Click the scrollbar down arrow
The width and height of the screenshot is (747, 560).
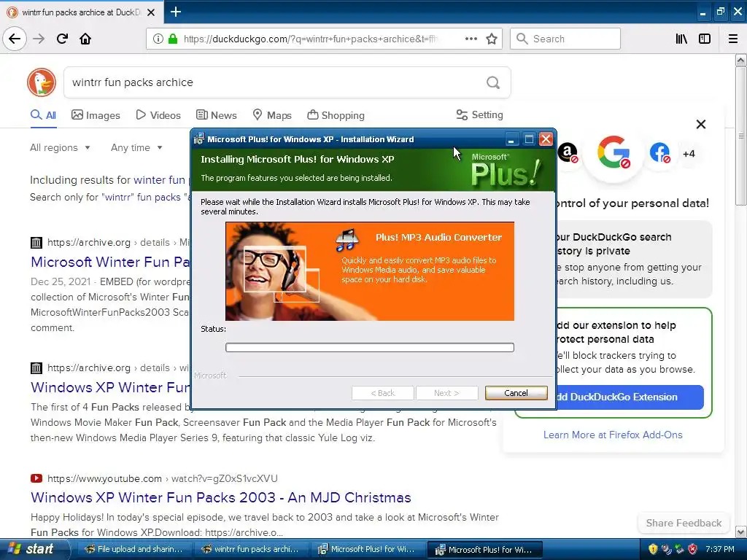coord(741,532)
